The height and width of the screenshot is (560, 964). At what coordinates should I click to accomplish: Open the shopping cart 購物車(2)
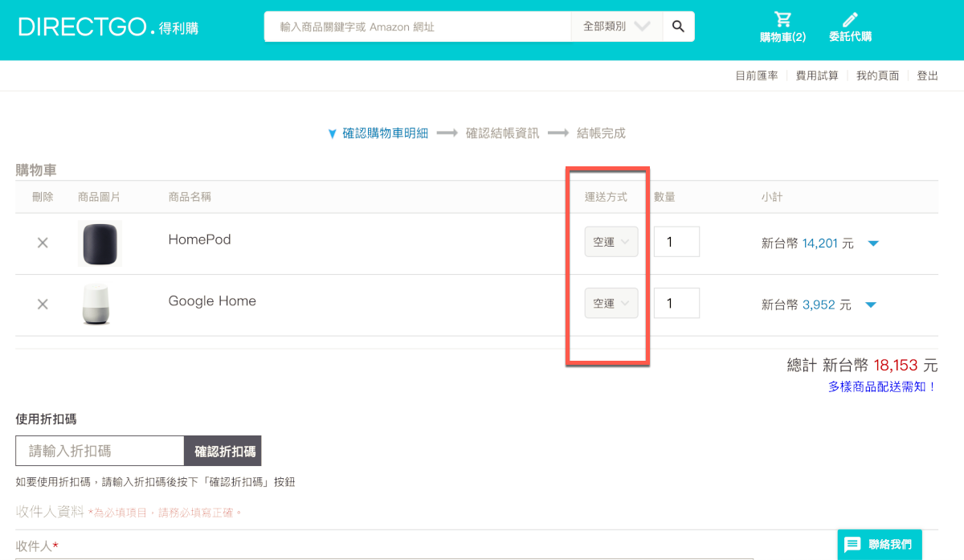(x=783, y=27)
